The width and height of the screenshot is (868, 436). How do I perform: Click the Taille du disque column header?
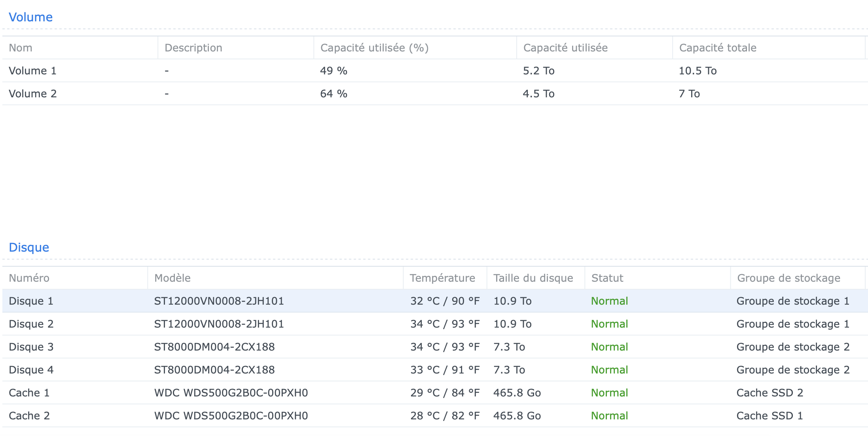(x=533, y=278)
